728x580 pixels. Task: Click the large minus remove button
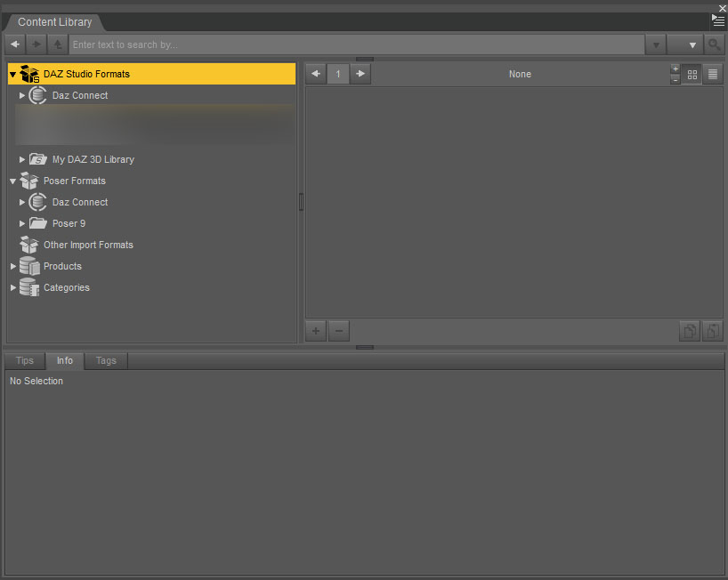(339, 331)
